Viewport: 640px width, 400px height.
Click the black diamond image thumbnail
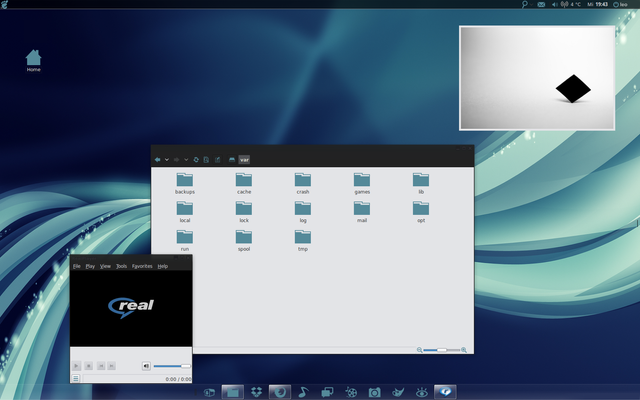coord(537,78)
